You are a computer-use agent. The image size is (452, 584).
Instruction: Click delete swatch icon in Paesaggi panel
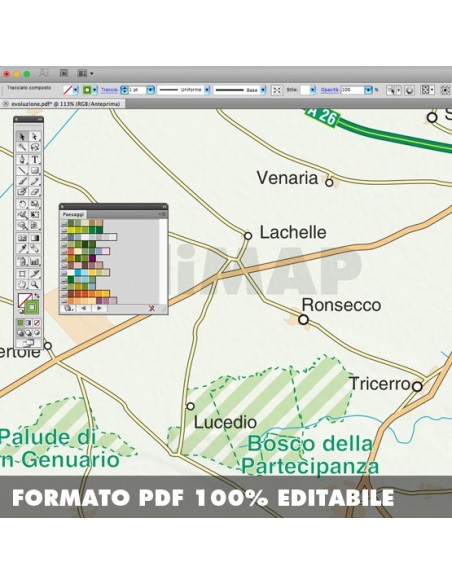(152, 308)
